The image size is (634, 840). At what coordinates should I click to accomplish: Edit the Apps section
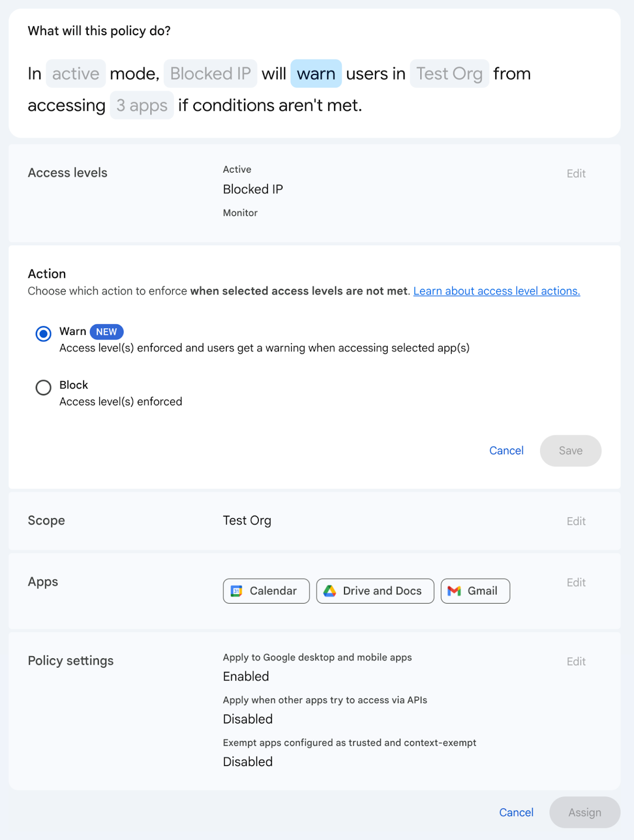576,583
